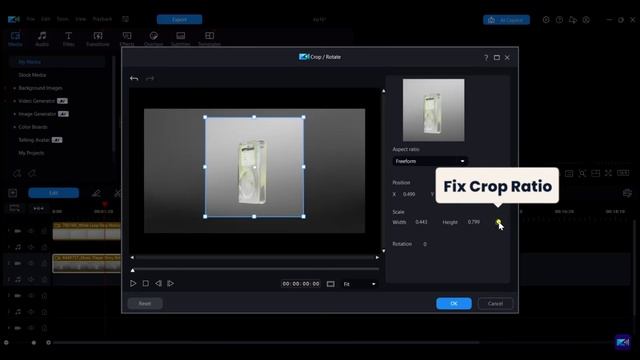
Task: Open the Templates room tab
Action: 209,39
